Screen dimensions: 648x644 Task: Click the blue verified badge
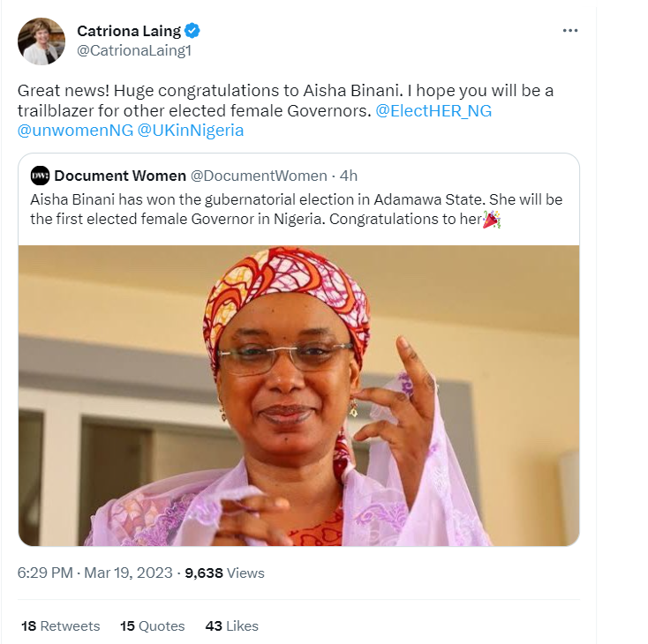192,31
